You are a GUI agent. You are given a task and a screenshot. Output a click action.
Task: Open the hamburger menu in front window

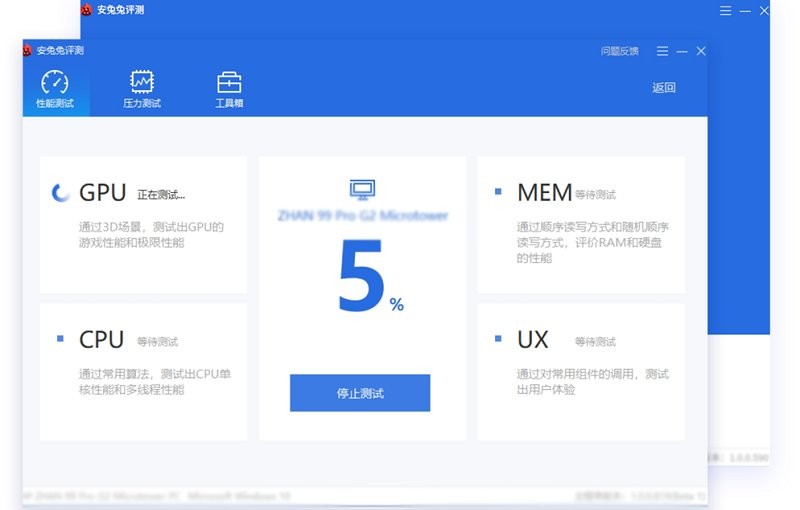662,51
